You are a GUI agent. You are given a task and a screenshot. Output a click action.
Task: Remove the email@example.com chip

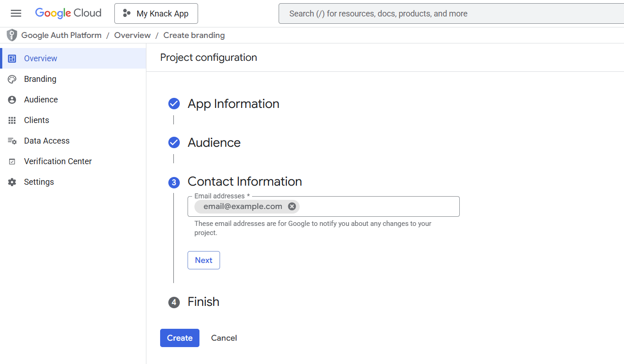coord(292,206)
